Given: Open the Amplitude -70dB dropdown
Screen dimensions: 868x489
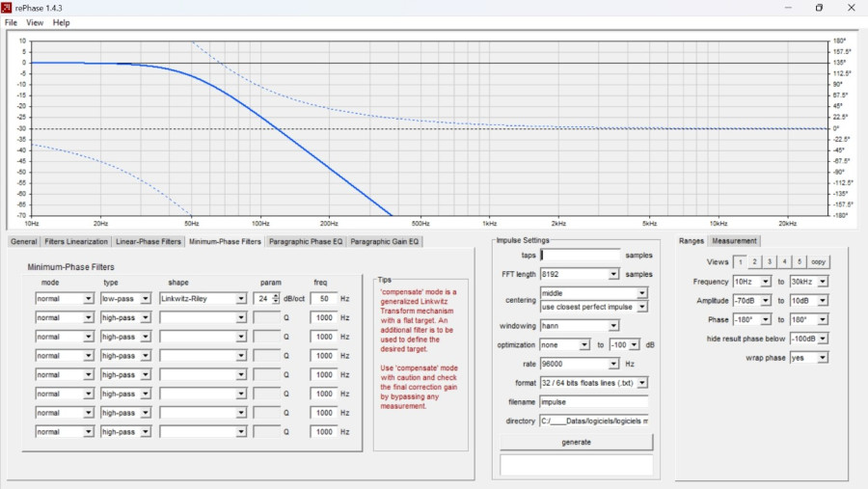Looking at the screenshot, I should point(751,300).
